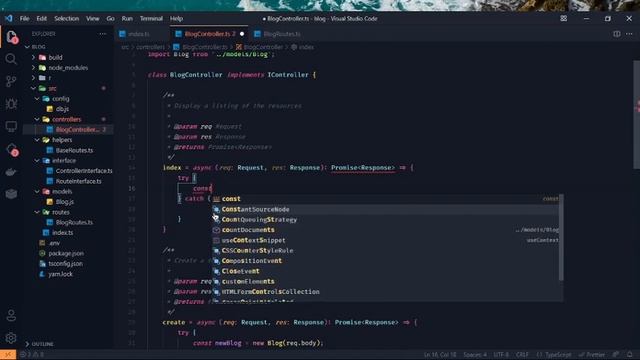The height and width of the screenshot is (360, 640).
Task: Open the Search view in the activity bar
Action: coord(11,59)
